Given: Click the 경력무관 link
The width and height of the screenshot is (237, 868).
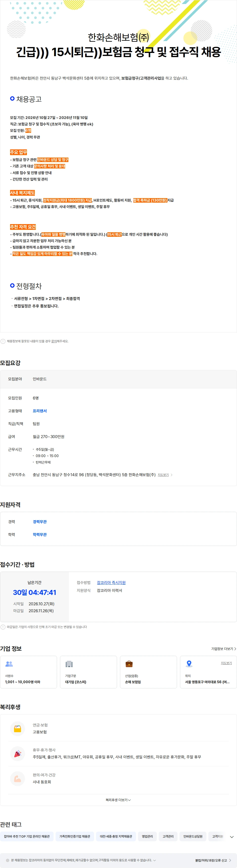Looking at the screenshot, I should (x=40, y=522).
